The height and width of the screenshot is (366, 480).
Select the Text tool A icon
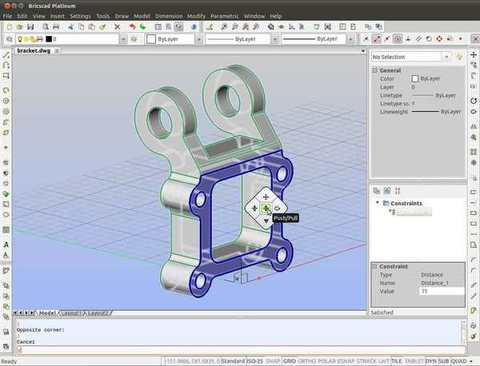coord(6,244)
